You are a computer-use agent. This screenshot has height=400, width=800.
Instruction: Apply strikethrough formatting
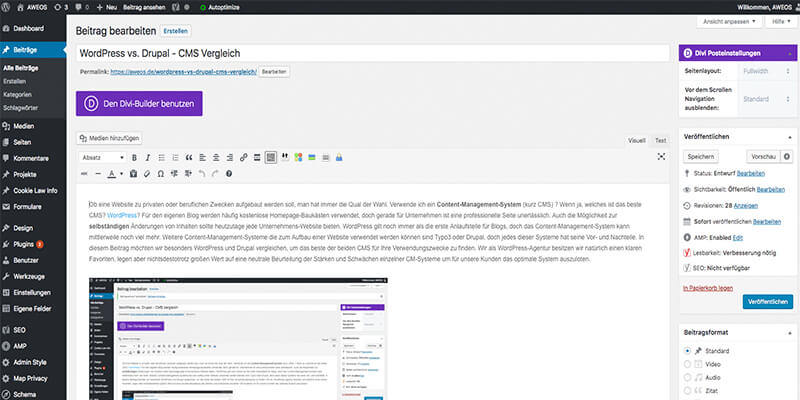(84, 174)
